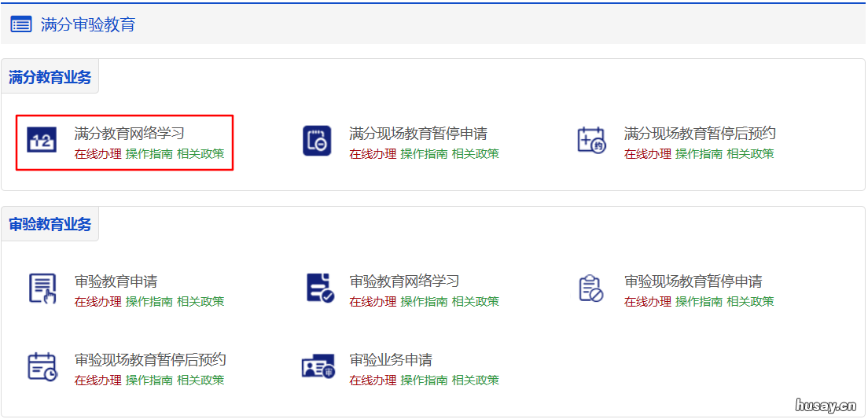View 相关政策 for 审验现场教育暂停后预约

(x=200, y=380)
